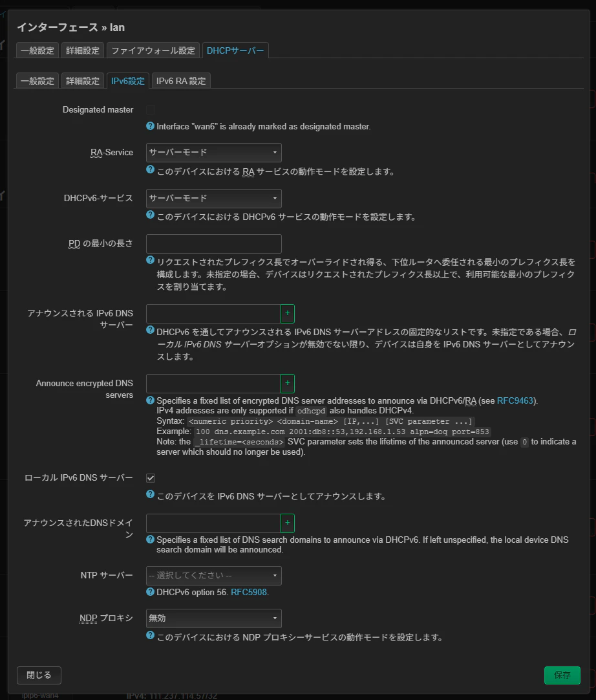This screenshot has width=596, height=700.
Task: Add IPv6 DNS server with plus button
Action: tap(287, 313)
